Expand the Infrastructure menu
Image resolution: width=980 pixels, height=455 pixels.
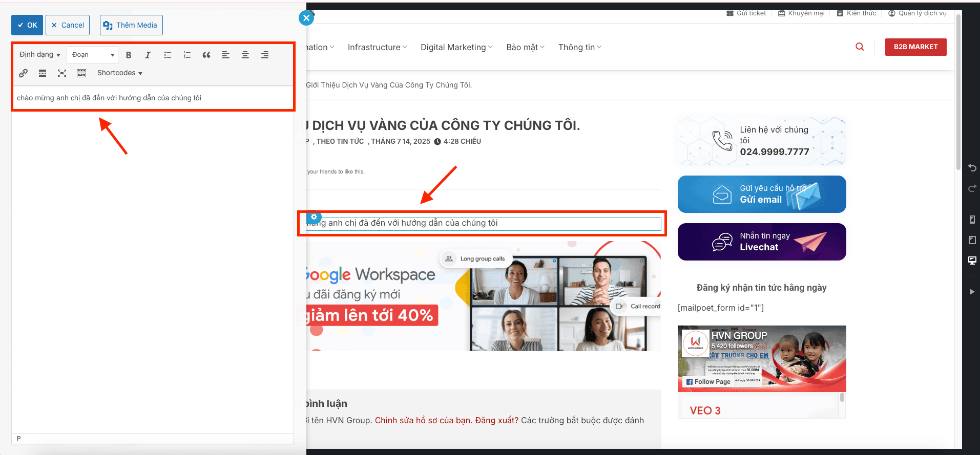pyautogui.click(x=377, y=47)
